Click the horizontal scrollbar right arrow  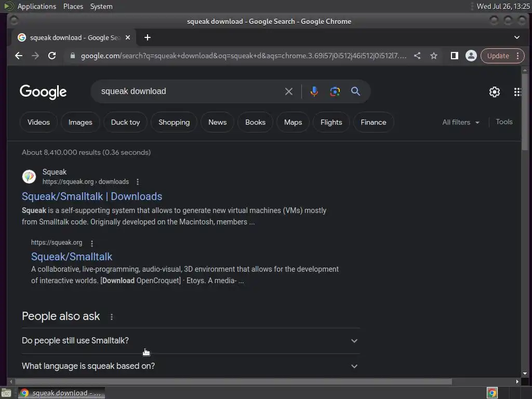coord(517,382)
